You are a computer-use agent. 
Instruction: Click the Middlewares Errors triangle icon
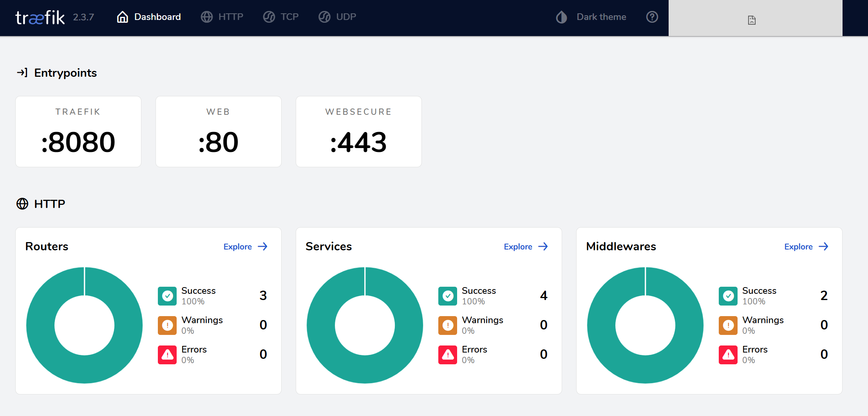point(728,355)
